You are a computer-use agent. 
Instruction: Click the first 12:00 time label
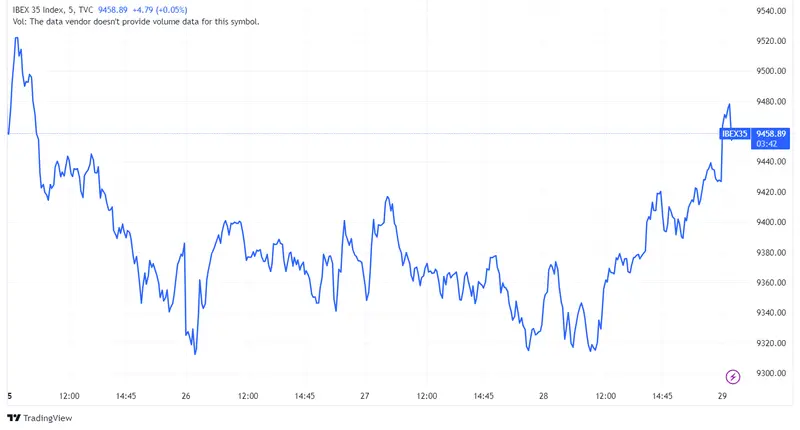(69, 396)
